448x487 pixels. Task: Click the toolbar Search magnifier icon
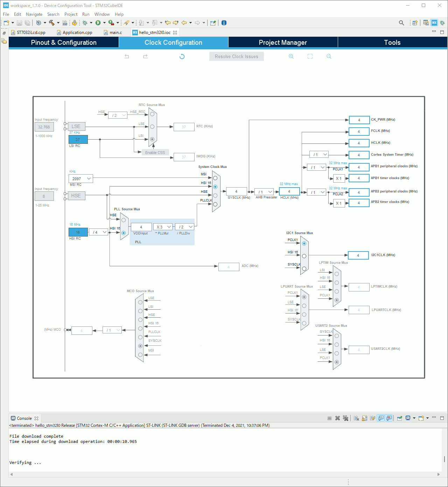click(x=401, y=23)
